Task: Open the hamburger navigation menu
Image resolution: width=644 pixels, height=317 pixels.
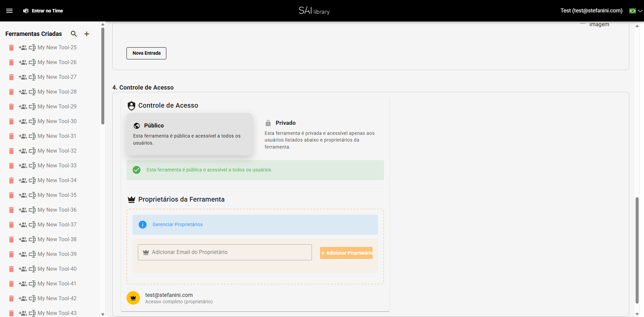Action: (x=10, y=10)
